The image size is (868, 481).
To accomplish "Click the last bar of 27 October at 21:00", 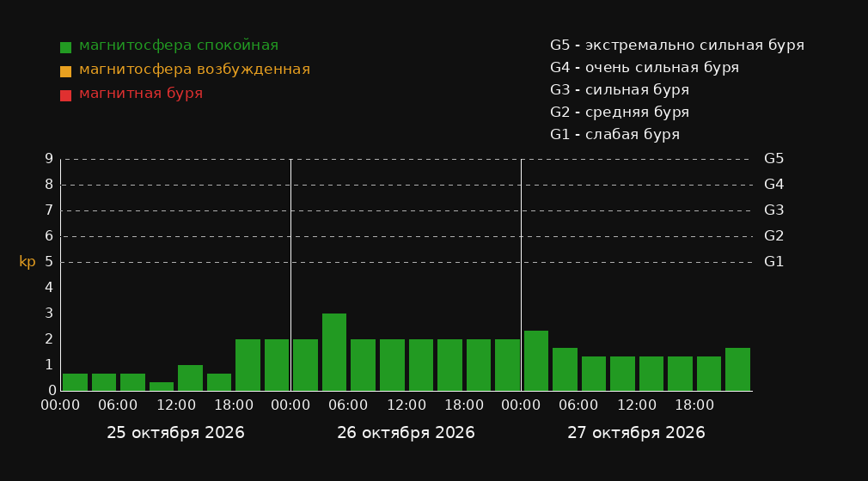I will pyautogui.click(x=737, y=369).
